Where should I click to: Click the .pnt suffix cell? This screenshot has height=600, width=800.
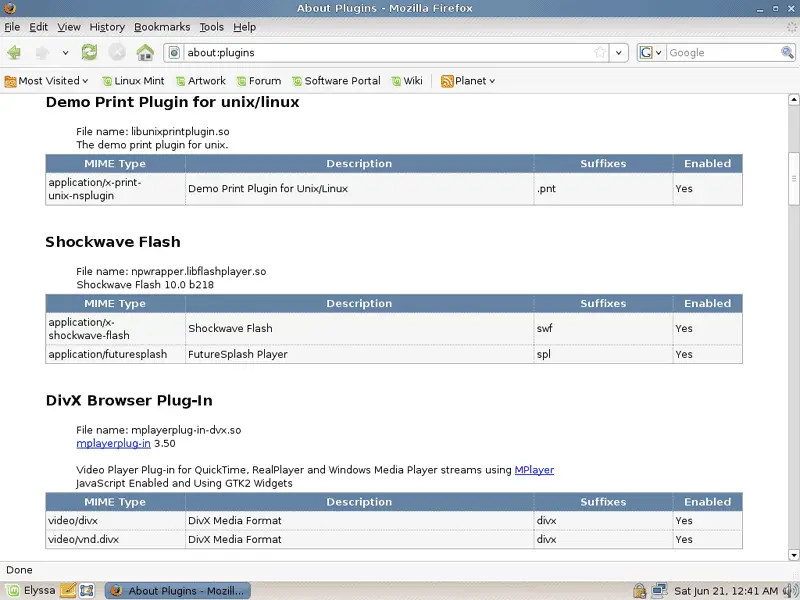click(x=603, y=189)
